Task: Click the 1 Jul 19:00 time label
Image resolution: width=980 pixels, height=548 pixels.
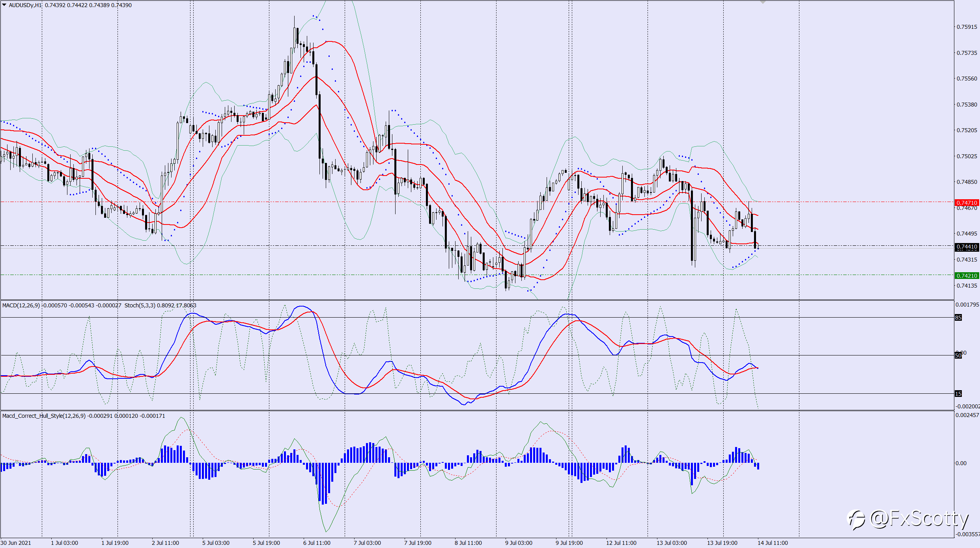Action: point(115,543)
